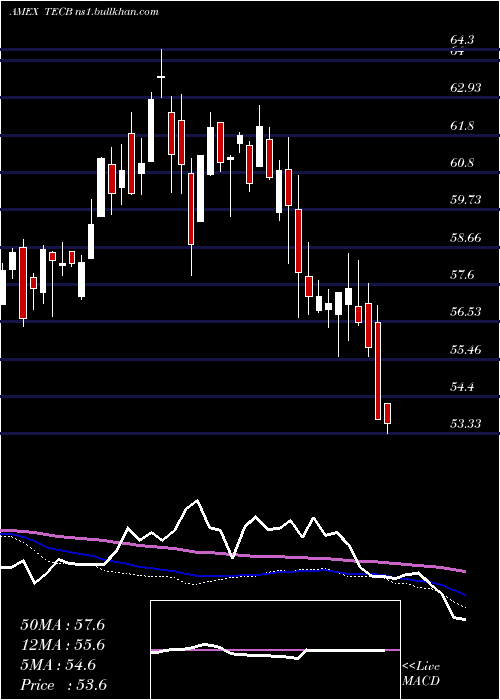This screenshot has height=700, width=500.
Task: Click the 56.53 price axis label
Action: click(466, 312)
